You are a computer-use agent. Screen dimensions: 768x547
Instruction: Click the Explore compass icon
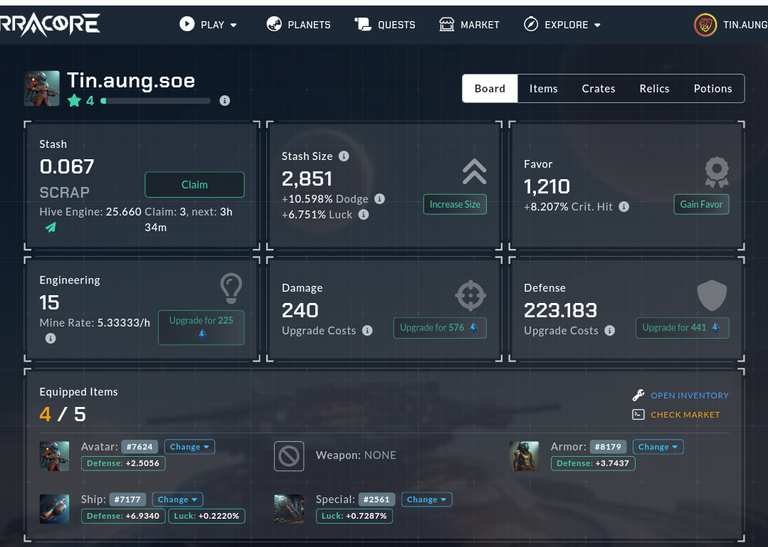(x=531, y=24)
